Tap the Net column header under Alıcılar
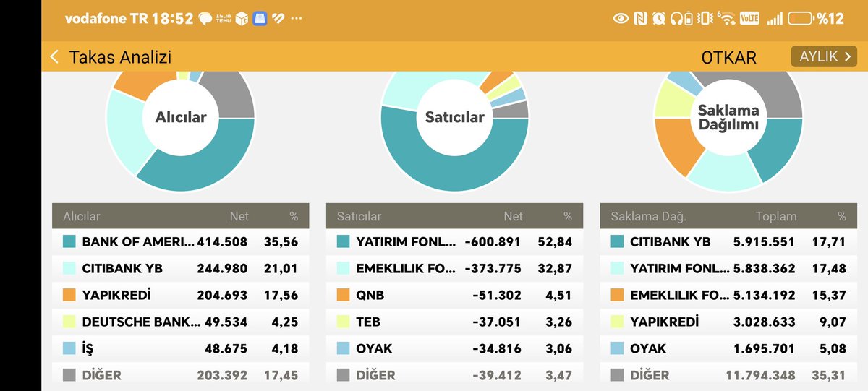Screen dimensions: 868x391 [x=239, y=216]
